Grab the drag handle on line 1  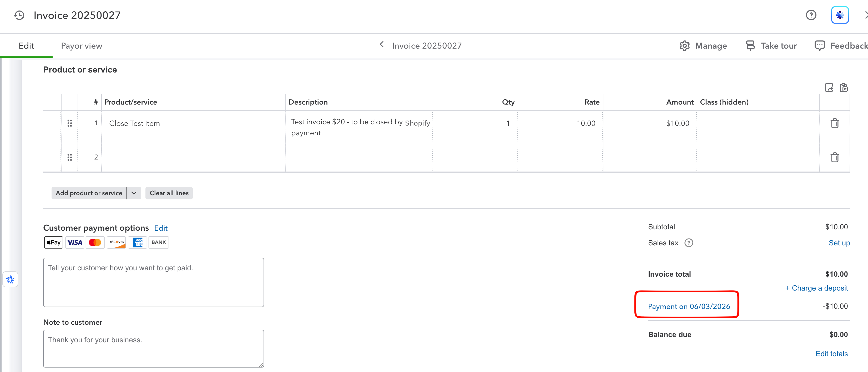[x=69, y=123]
